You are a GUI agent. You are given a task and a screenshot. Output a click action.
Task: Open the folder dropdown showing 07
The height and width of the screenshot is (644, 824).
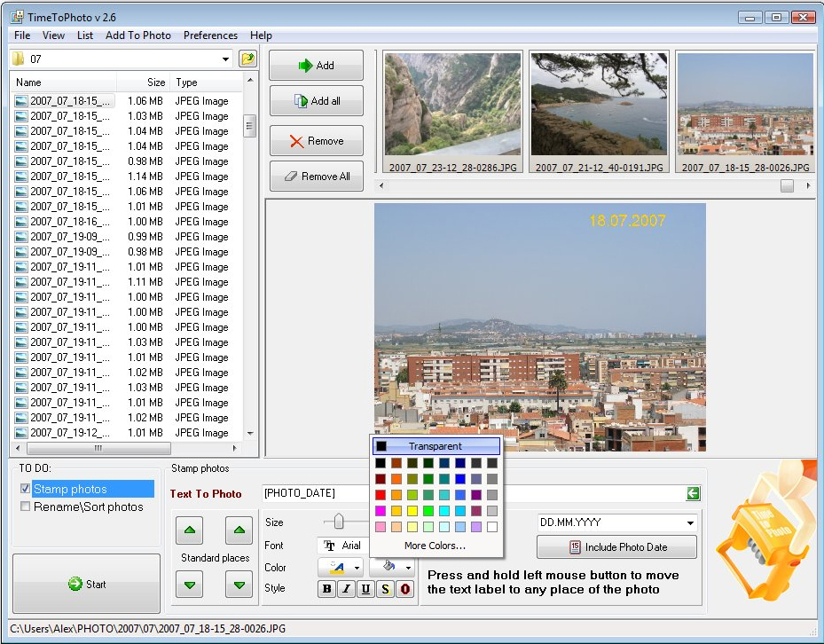point(226,59)
